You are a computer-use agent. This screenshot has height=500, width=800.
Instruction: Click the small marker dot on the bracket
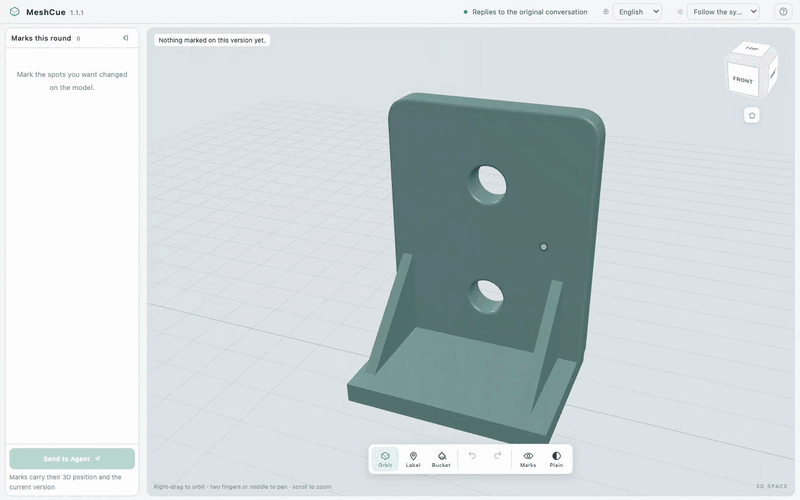(x=543, y=247)
